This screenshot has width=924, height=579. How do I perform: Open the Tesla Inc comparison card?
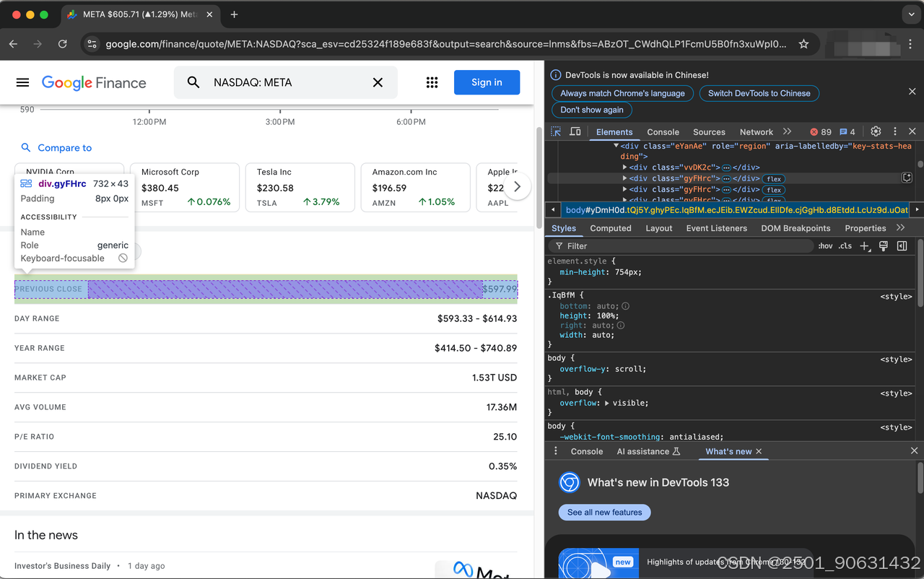tap(300, 188)
